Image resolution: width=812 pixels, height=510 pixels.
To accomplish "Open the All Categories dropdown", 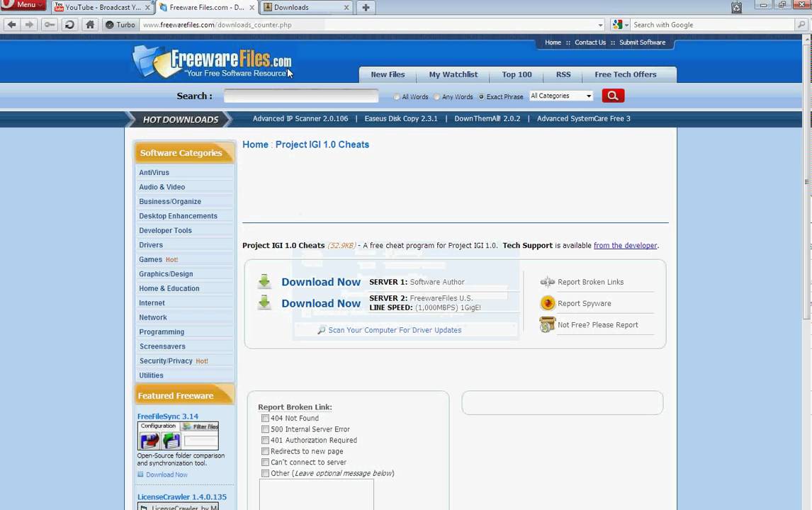I will coord(561,96).
